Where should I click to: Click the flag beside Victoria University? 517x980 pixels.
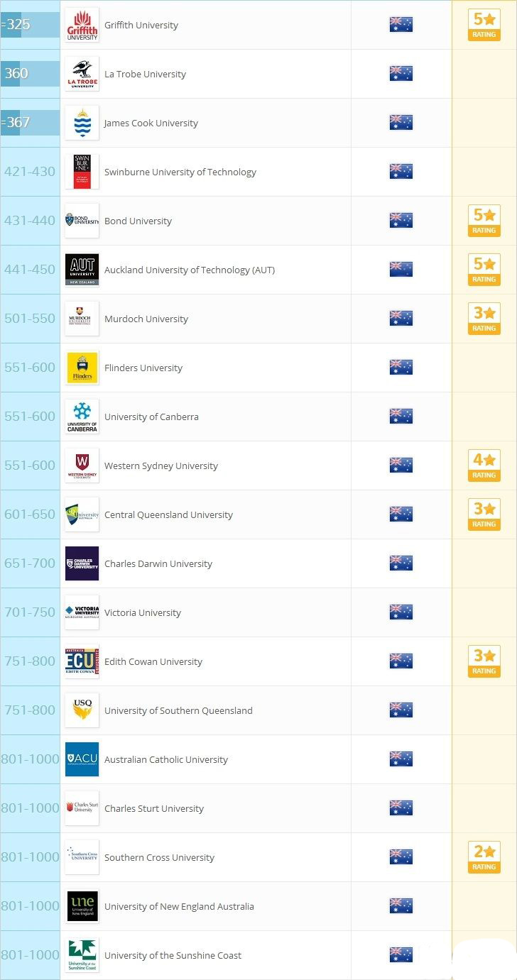401,612
